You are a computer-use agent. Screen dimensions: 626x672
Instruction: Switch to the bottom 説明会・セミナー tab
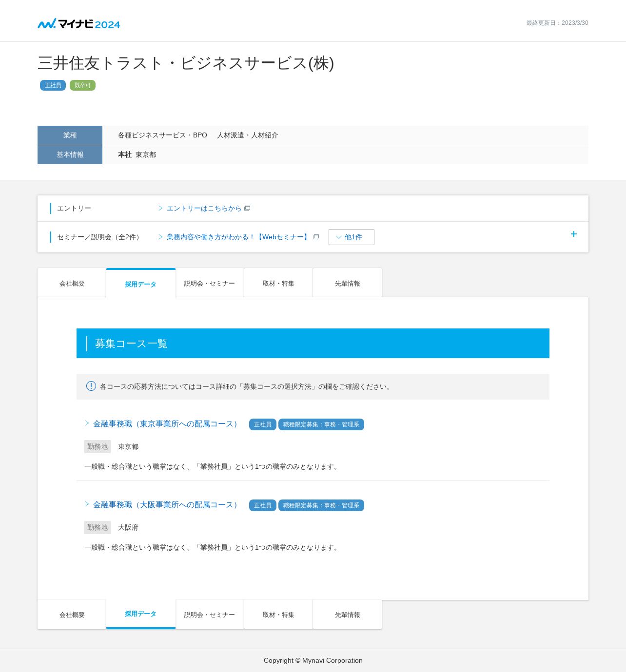[210, 614]
